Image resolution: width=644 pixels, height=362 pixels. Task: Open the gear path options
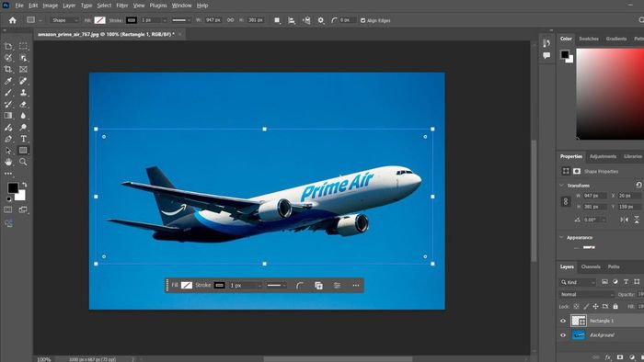[321, 20]
